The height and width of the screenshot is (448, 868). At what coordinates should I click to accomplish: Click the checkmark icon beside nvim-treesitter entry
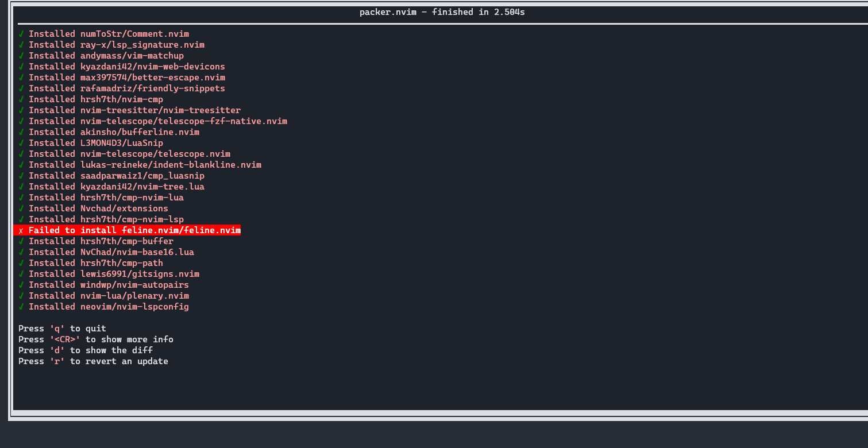pyautogui.click(x=21, y=110)
